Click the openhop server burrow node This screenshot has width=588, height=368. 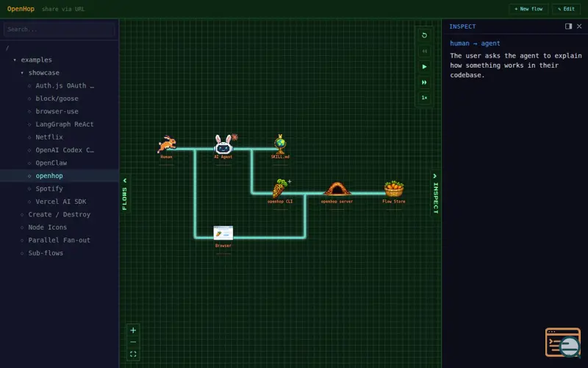click(x=337, y=189)
